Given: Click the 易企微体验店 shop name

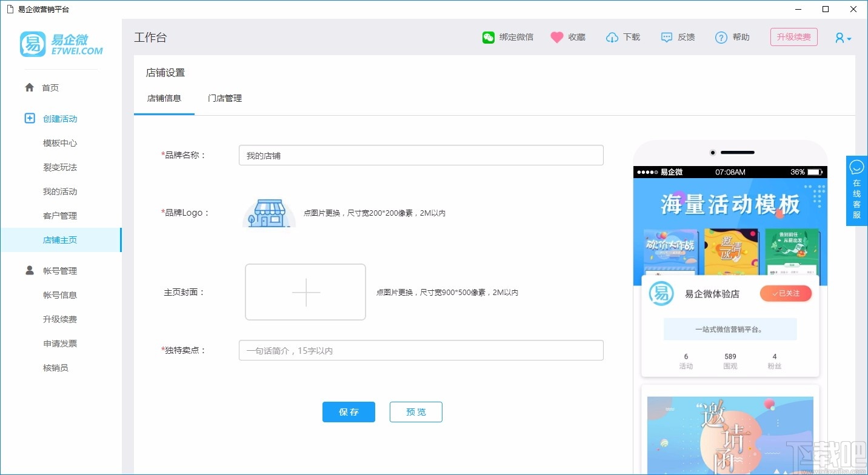Looking at the screenshot, I should pyautogui.click(x=712, y=294).
